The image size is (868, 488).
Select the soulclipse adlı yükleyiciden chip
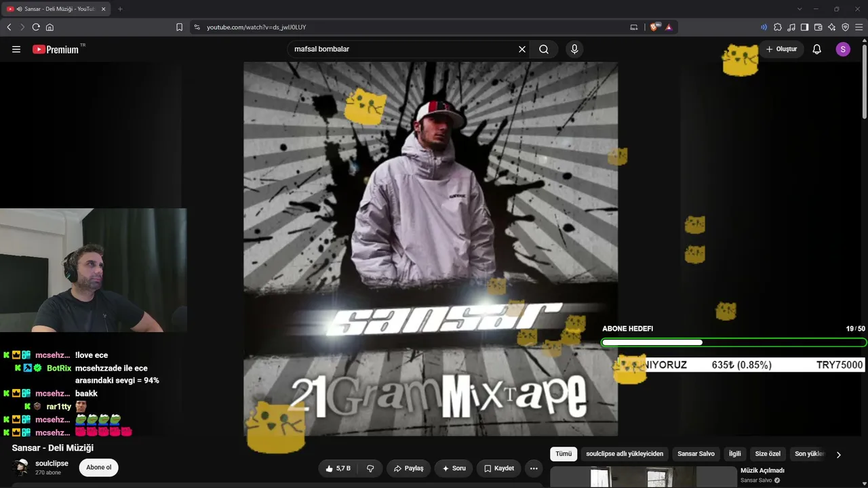(x=625, y=454)
